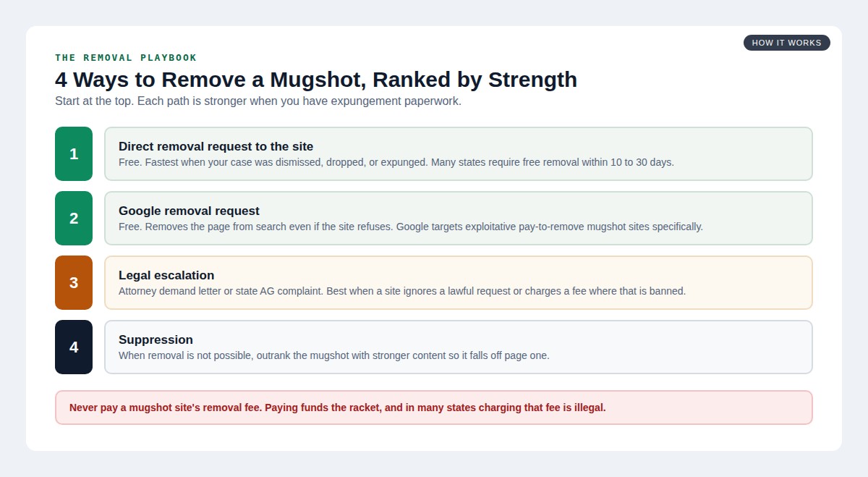The height and width of the screenshot is (477, 868).
Task: Select the green number 2 tile
Action: [x=74, y=218]
